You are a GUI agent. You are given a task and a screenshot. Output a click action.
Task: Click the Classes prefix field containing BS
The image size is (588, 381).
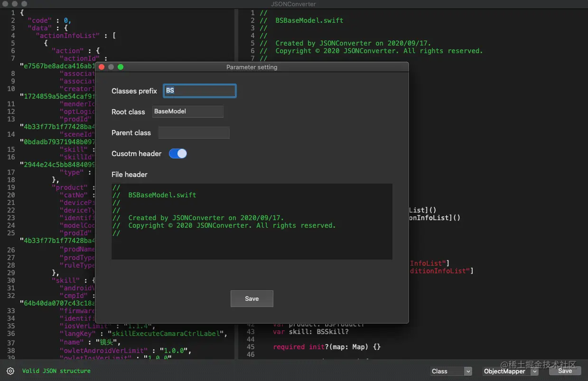coord(199,91)
